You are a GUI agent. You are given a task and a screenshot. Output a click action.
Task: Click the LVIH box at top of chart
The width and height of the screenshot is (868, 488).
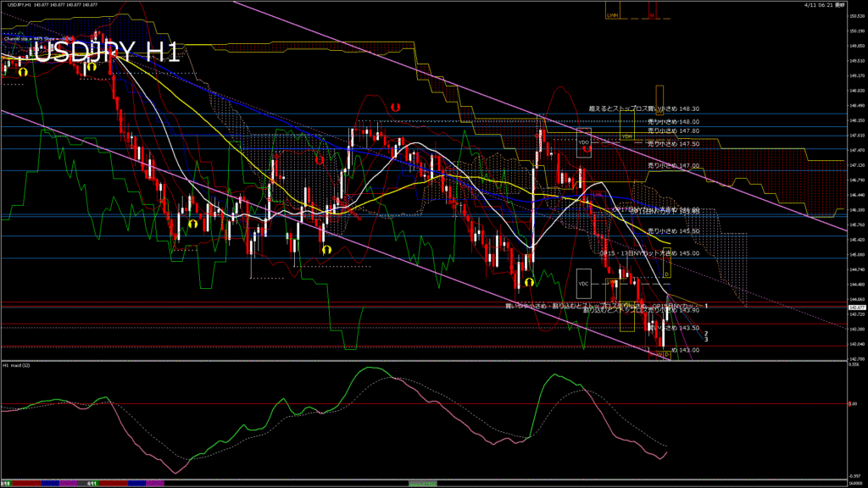click(612, 14)
